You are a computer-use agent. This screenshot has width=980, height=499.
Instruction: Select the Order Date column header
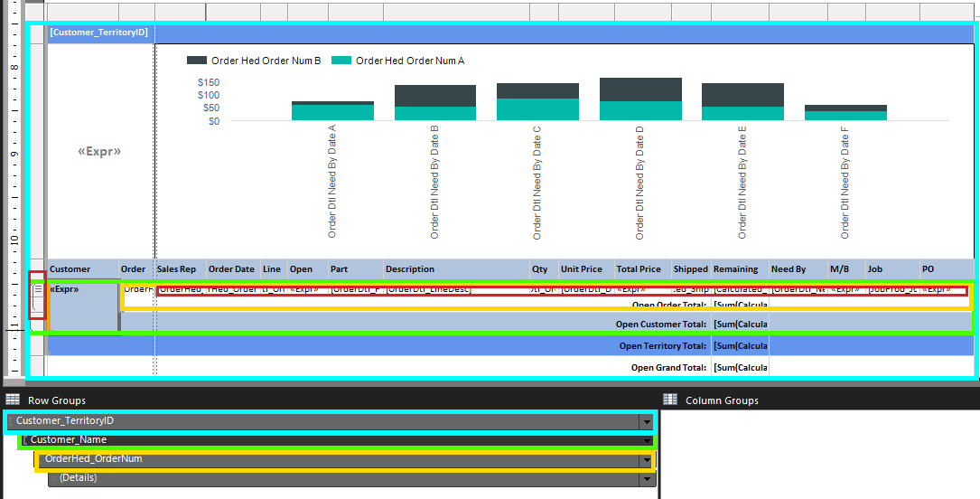pyautogui.click(x=233, y=268)
